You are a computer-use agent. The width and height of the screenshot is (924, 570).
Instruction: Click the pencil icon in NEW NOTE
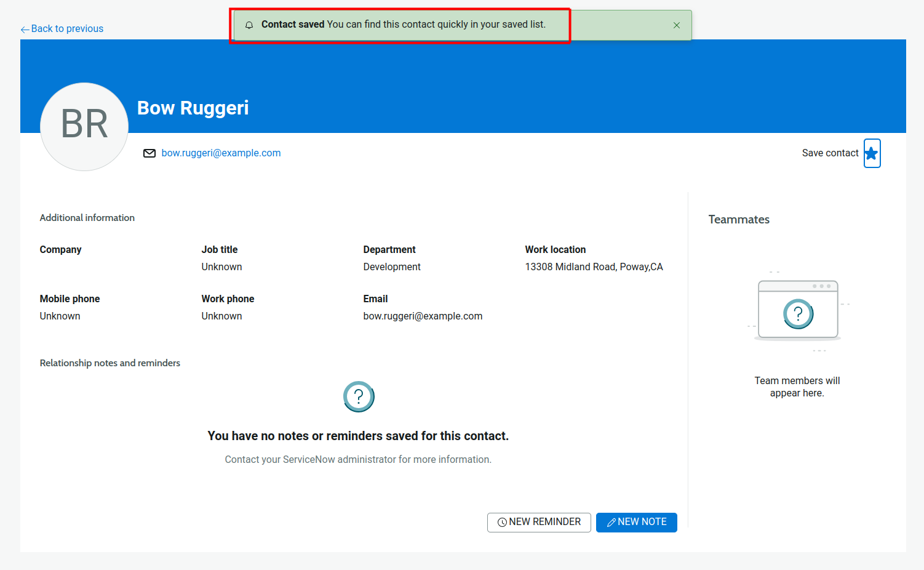click(611, 523)
